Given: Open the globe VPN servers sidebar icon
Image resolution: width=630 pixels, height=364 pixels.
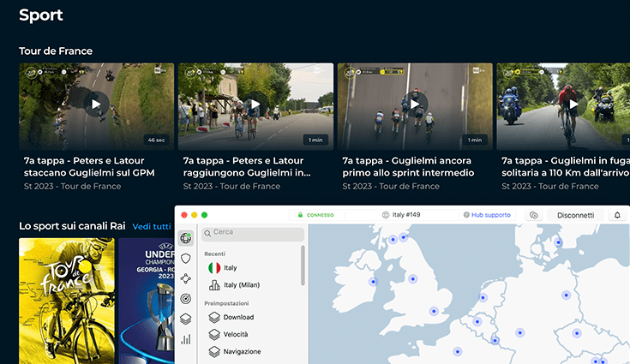Looking at the screenshot, I should click(186, 238).
